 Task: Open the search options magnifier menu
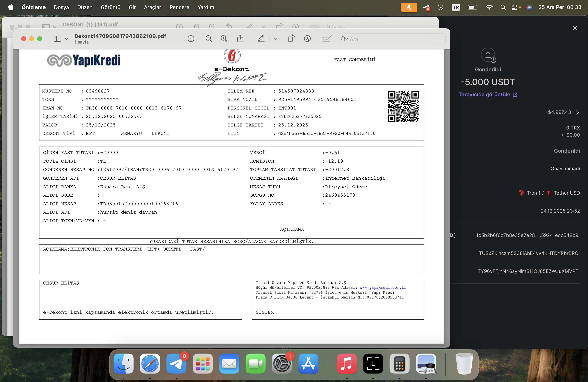click(344, 39)
